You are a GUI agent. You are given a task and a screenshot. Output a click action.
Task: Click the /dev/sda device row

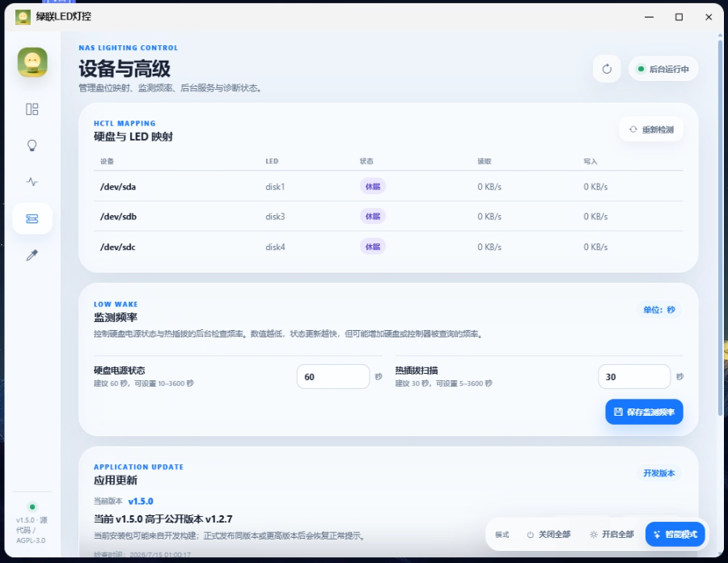pos(388,187)
